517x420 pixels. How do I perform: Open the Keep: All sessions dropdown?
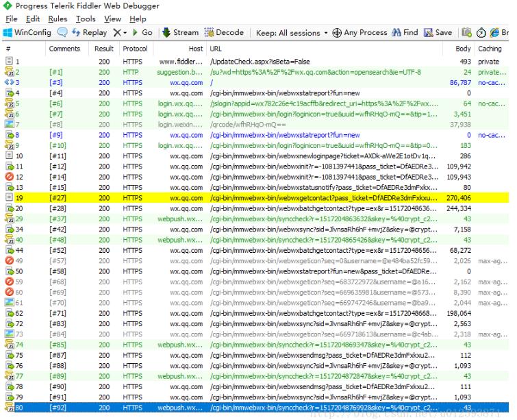292,33
